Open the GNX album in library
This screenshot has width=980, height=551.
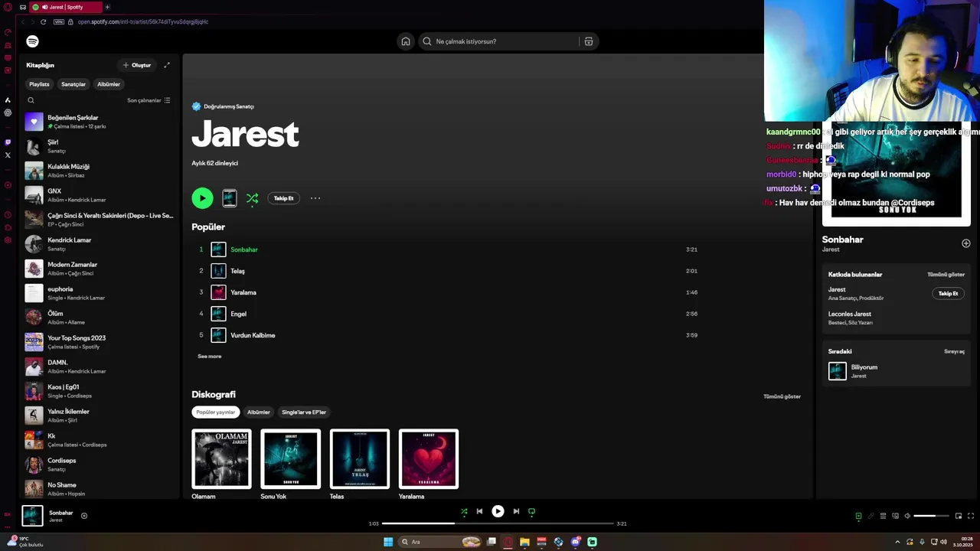point(100,195)
